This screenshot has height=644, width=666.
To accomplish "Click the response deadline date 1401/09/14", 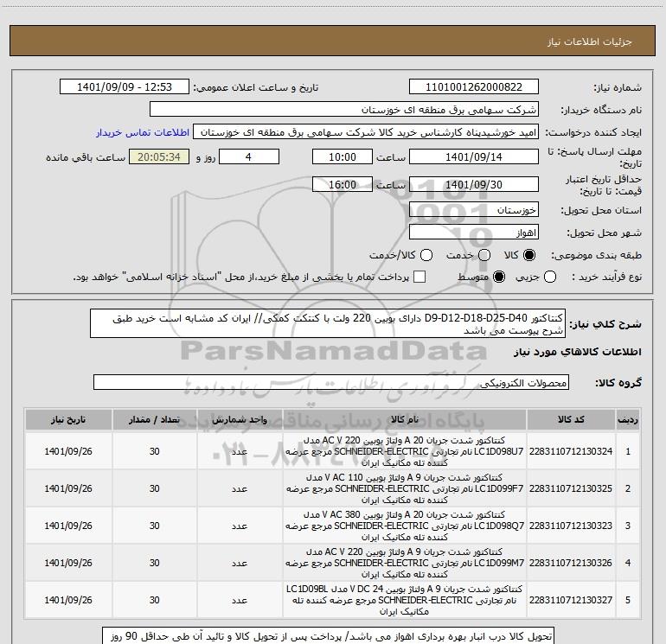I will (x=474, y=156).
